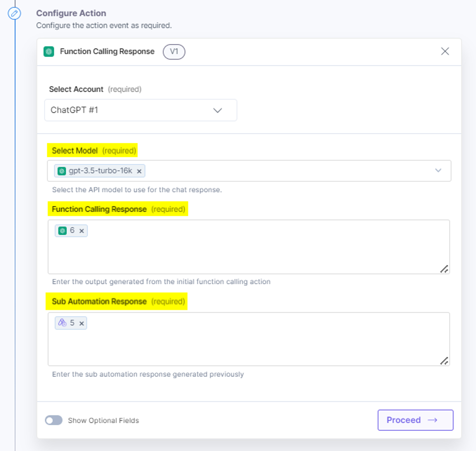
Task: Grab the Function Calling Response resize handle
Action: 444,269
